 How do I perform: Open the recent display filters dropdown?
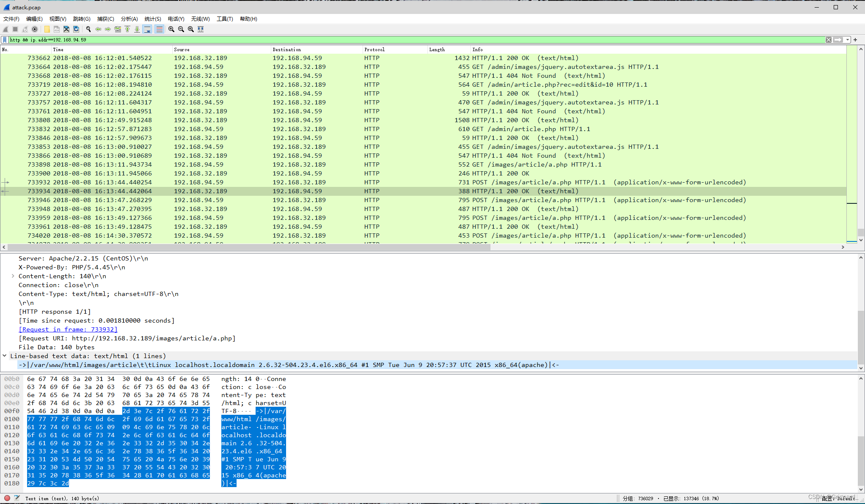point(848,40)
